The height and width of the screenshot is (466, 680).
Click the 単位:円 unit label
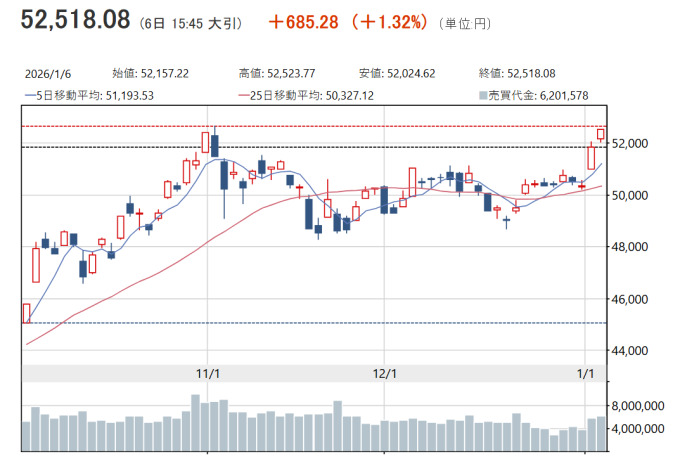pyautogui.click(x=464, y=21)
